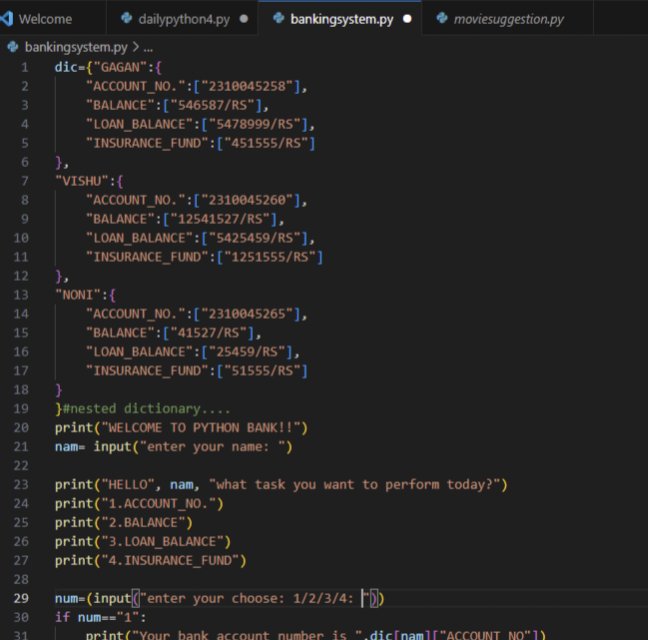Viewport: 648px width, 640px height.
Task: Click the "5478999/RS" loan value
Action: (x=255, y=124)
